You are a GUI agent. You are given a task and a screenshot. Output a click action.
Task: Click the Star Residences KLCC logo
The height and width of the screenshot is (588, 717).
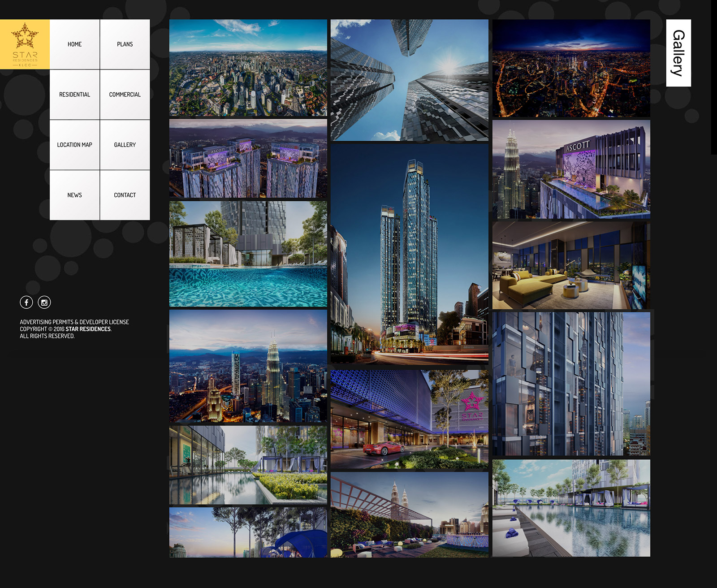point(25,44)
